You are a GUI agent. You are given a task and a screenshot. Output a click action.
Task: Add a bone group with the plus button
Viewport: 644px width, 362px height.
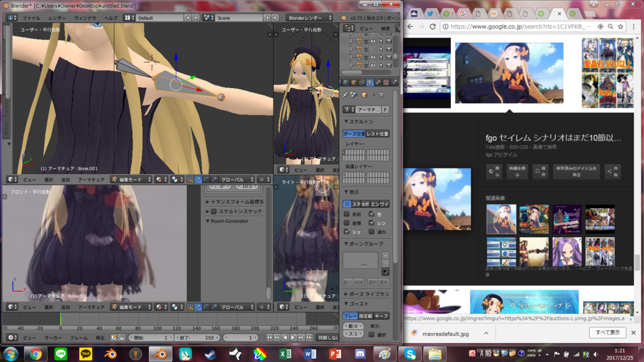coord(386,256)
